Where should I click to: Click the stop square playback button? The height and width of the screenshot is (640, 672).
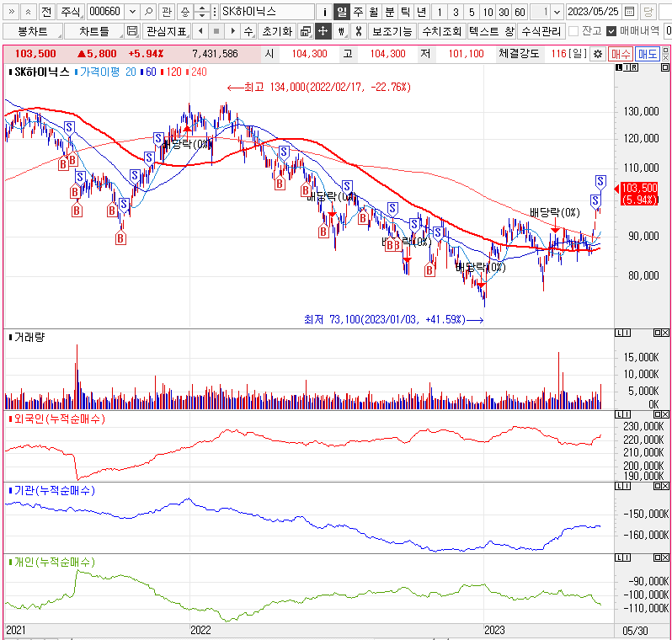click(216, 31)
